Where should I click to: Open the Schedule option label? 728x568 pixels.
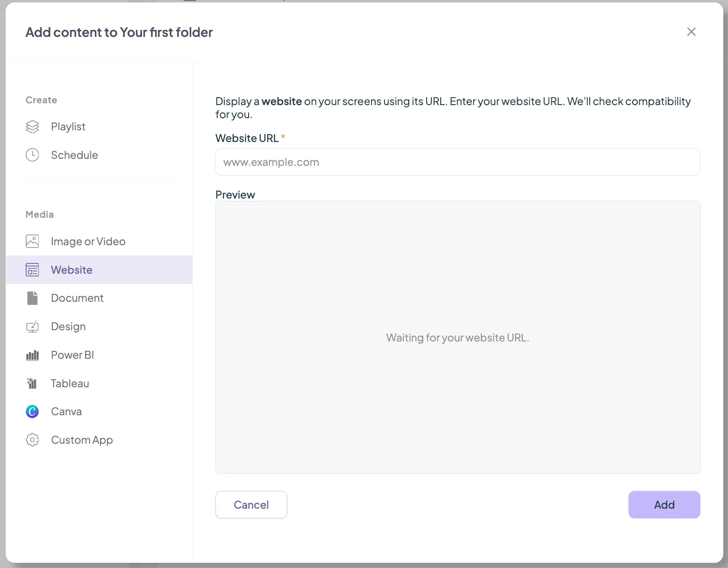[74, 155]
